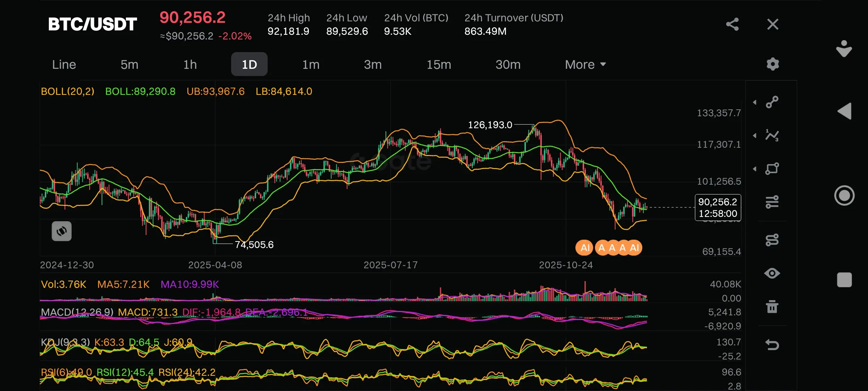Toggle drawings visibility eye icon
This screenshot has height=391, width=868.
(x=772, y=273)
